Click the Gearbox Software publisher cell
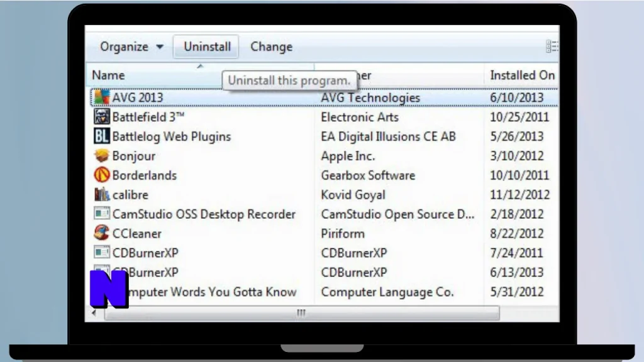Screen dimensions: 644x362 pyautogui.click(x=368, y=175)
